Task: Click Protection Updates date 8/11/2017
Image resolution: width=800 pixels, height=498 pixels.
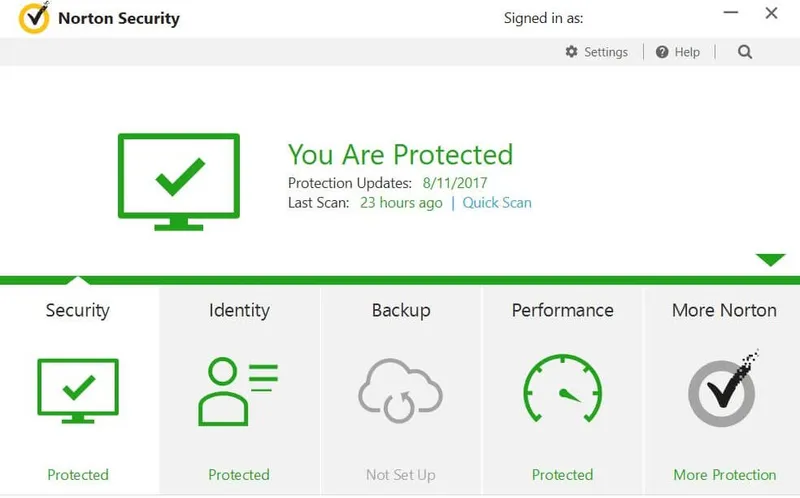Action: point(455,183)
